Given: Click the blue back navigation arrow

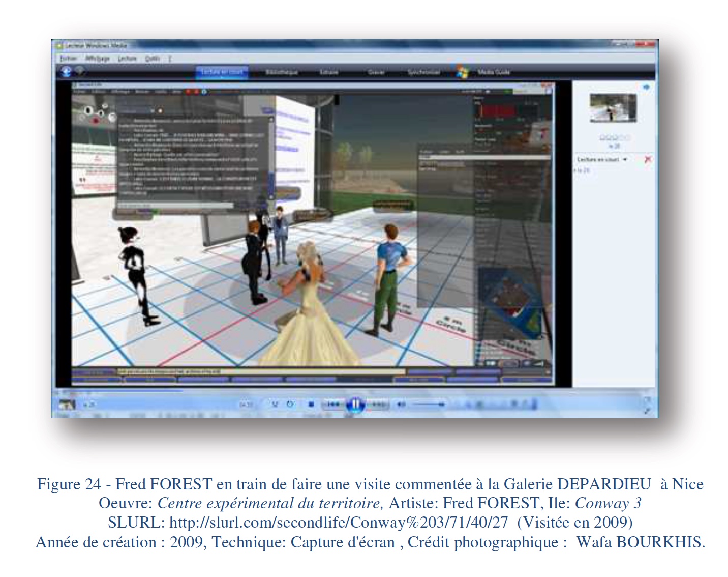Looking at the screenshot, I should (66, 72).
